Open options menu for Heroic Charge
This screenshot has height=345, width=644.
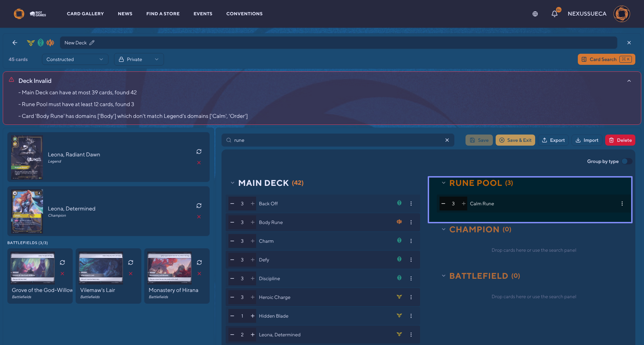[x=411, y=297]
